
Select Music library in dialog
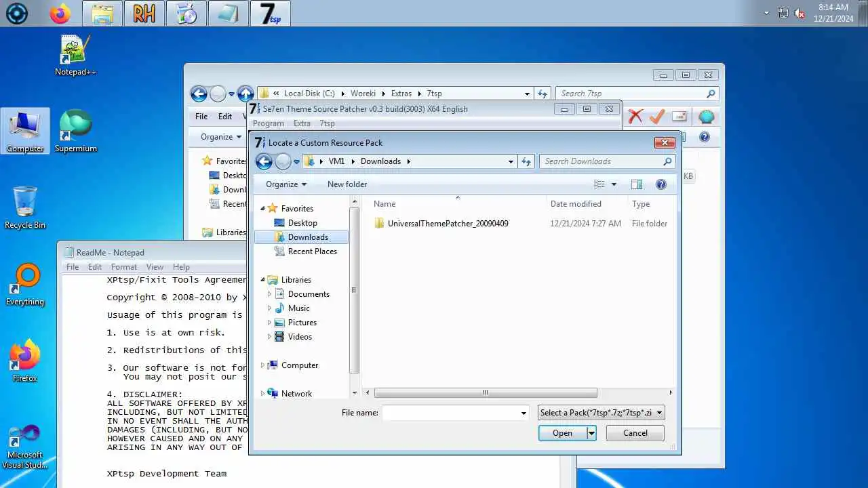pos(298,308)
